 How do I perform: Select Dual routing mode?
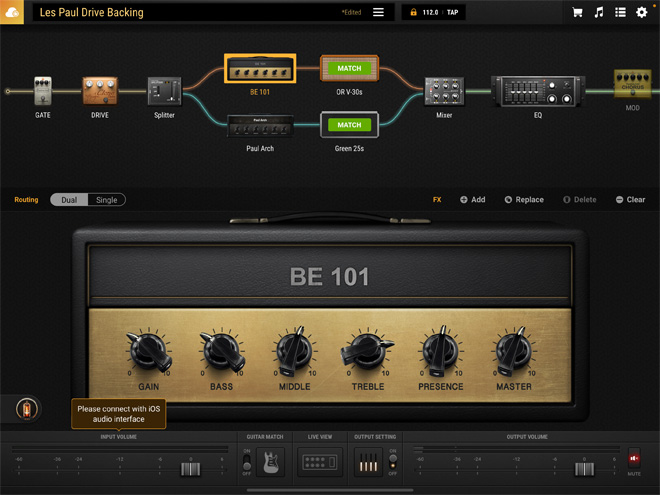[69, 200]
